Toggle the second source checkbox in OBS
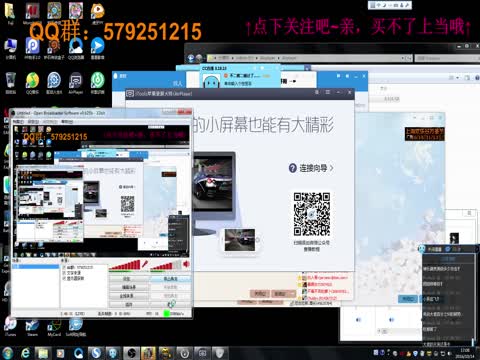Image resolution: width=480 pixels, height=360 pixels. (64, 273)
